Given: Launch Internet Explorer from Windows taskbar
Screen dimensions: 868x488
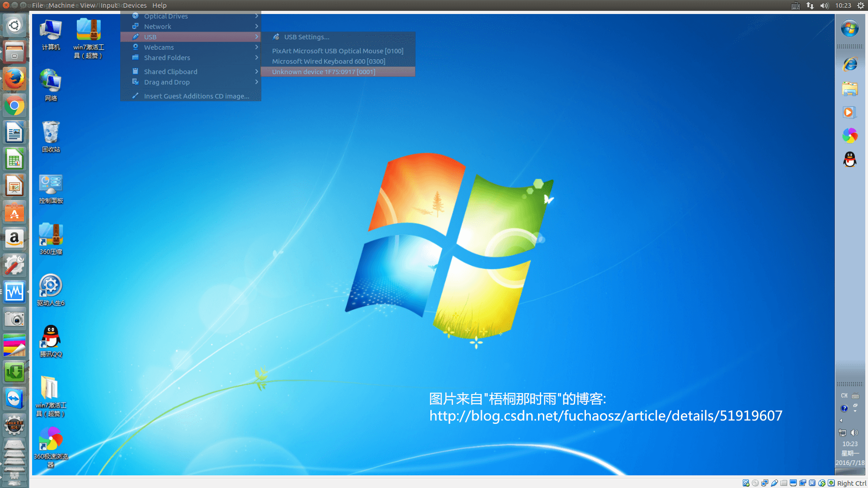Looking at the screenshot, I should tap(850, 64).
